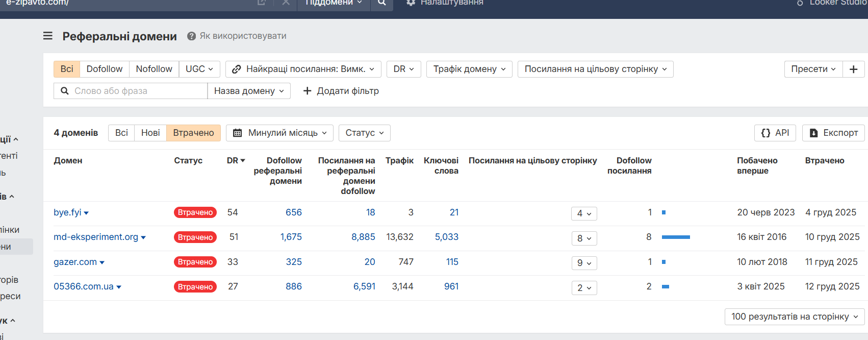This screenshot has height=340, width=868.
Task: Click the question mark help icon
Action: tap(192, 36)
